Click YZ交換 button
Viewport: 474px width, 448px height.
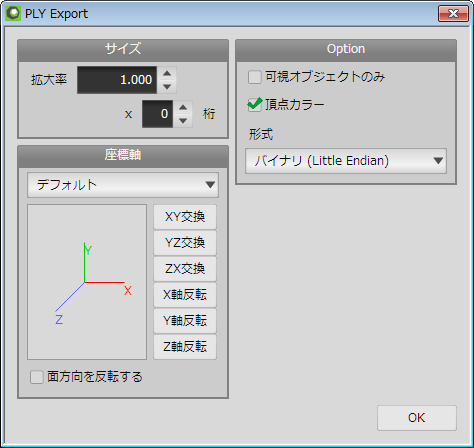[x=185, y=243]
